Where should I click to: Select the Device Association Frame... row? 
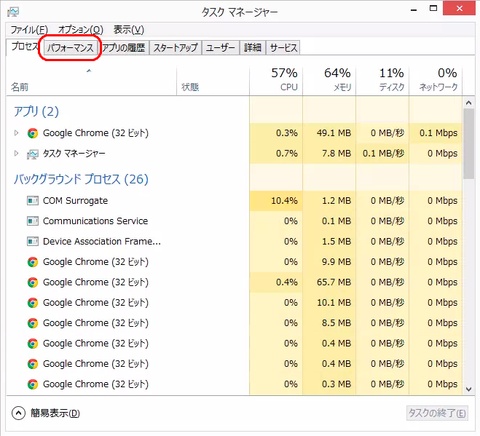coord(234,242)
